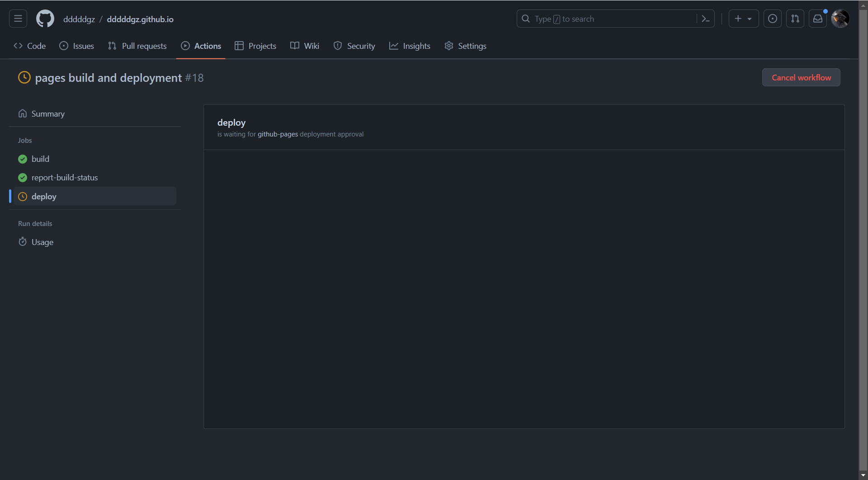Select the report-build-status job
Viewport: 868px width, 480px height.
(95, 178)
